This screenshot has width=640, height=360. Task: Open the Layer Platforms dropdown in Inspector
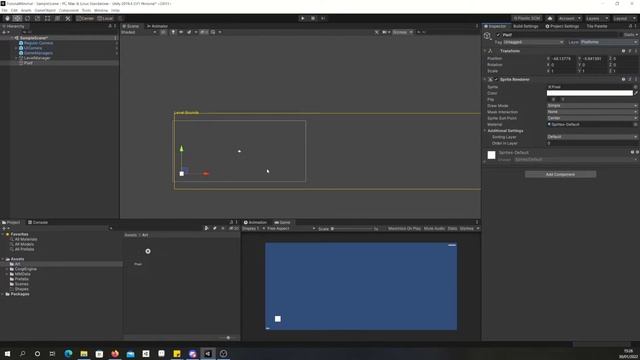pyautogui.click(x=609, y=42)
